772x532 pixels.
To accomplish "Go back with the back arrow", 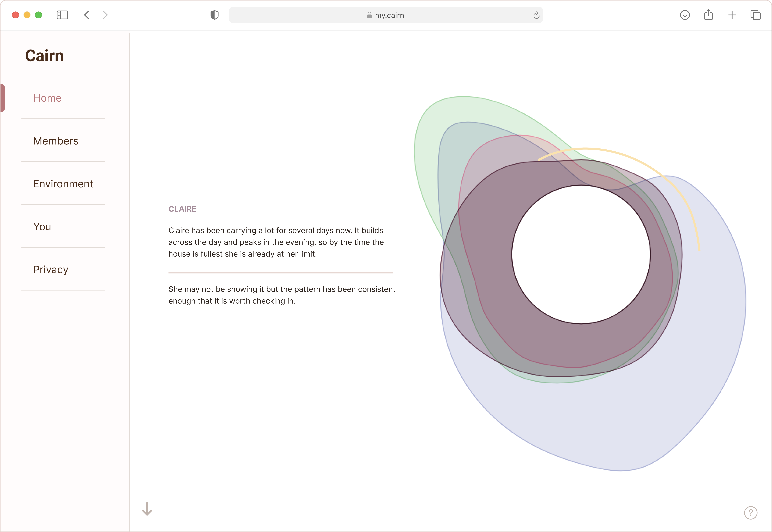I will click(87, 15).
